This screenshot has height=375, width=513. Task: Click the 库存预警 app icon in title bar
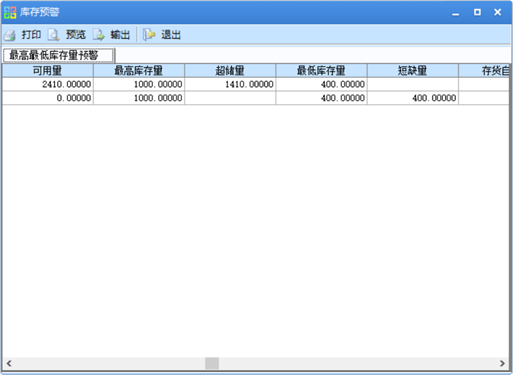10,13
